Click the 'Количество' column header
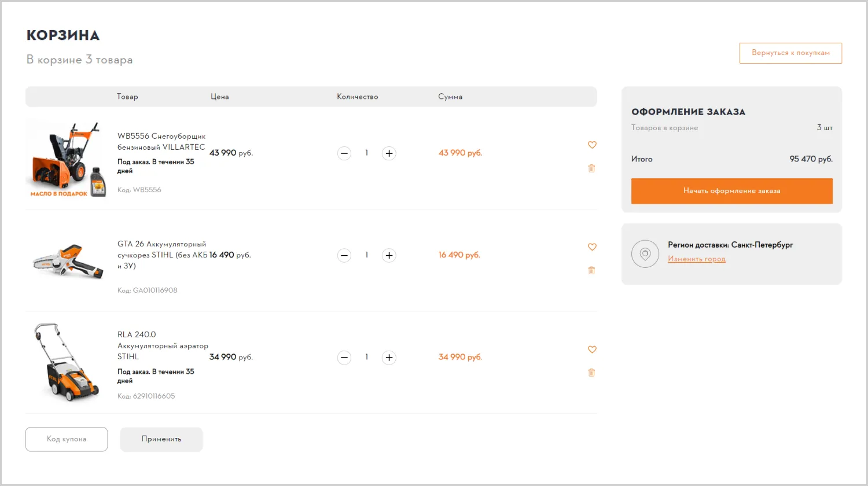Image resolution: width=868 pixels, height=486 pixels. [x=358, y=97]
